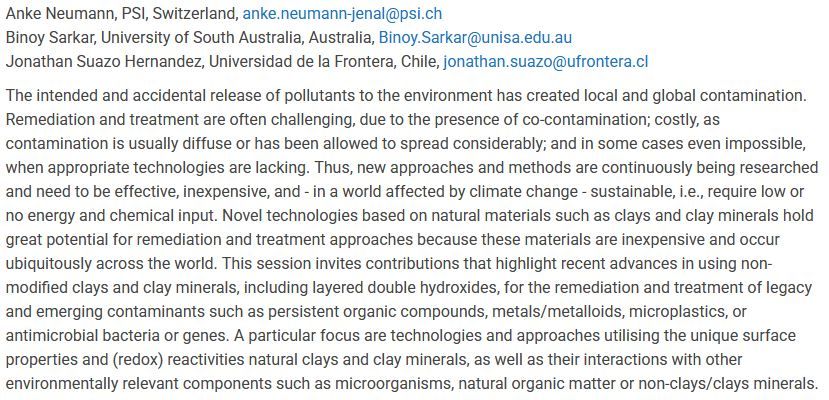Place cursor at the paragraph start "The intended"
The image size is (829, 400).
coord(6,96)
